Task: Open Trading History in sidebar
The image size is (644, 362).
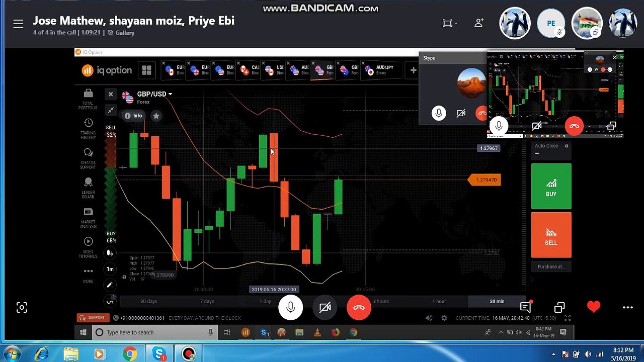Action: point(88,129)
